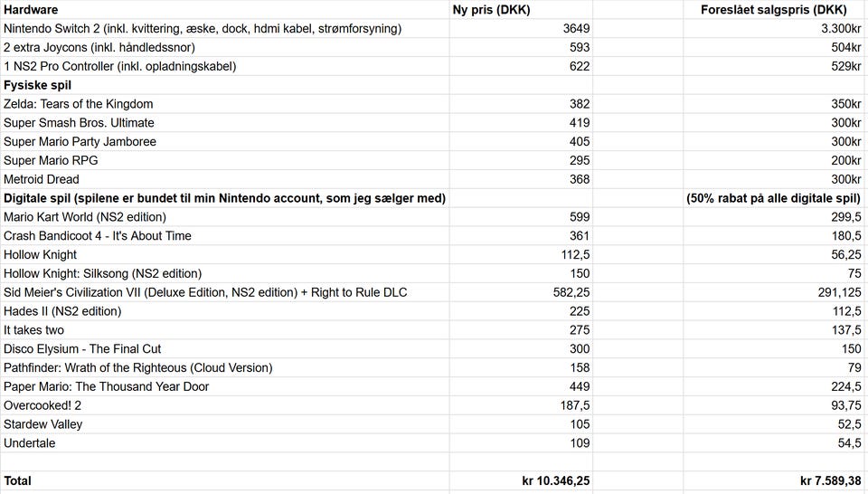This screenshot has height=494, width=868.
Task: Click the "Hardware" header cell
Action: click(x=225, y=9)
